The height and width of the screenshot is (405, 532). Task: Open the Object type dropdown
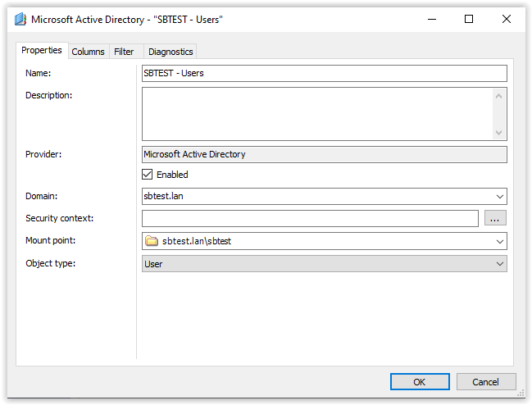pos(499,264)
